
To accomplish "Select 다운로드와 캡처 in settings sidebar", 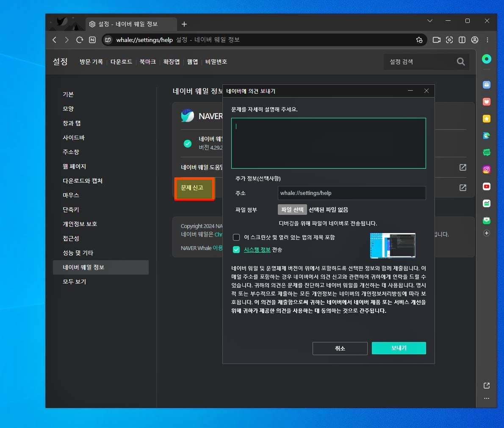I will [x=83, y=181].
